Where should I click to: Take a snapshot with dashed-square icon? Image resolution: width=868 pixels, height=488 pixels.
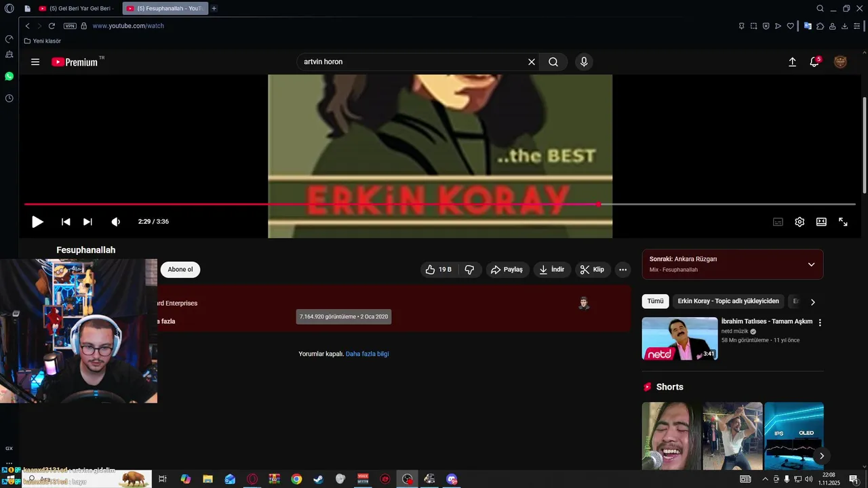(753, 26)
